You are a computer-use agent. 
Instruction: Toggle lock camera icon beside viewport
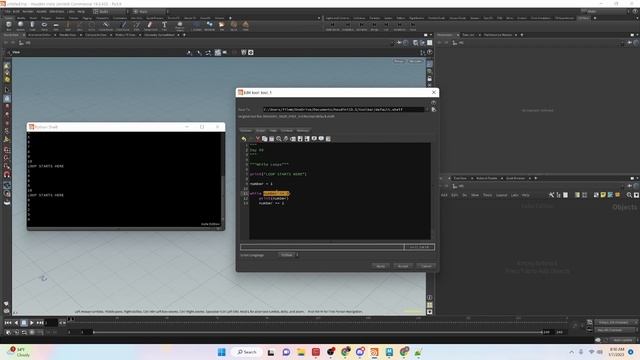(x=429, y=78)
